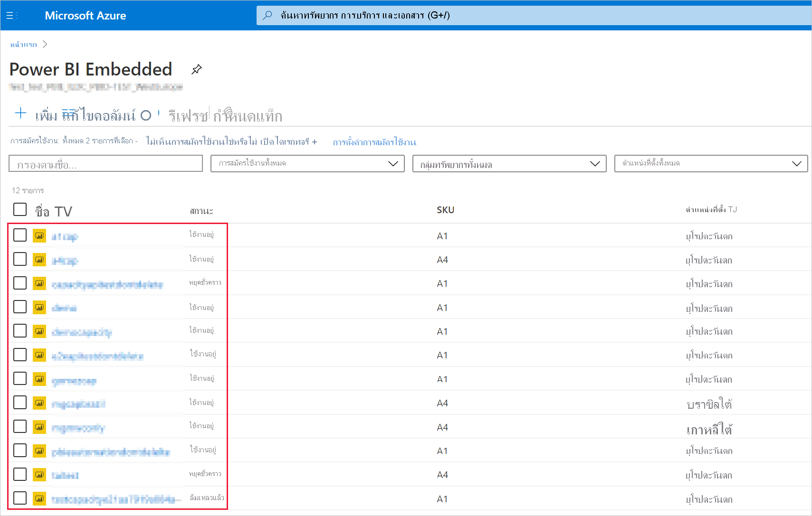
Task: Click the A4 SKU cell in the Brazil South row
Action: tap(442, 403)
